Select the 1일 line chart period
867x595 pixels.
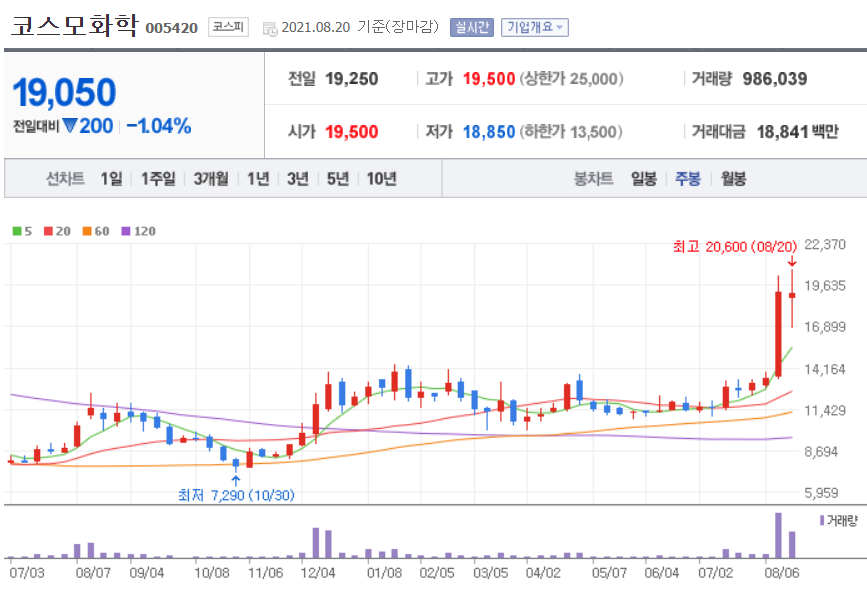coord(111,179)
